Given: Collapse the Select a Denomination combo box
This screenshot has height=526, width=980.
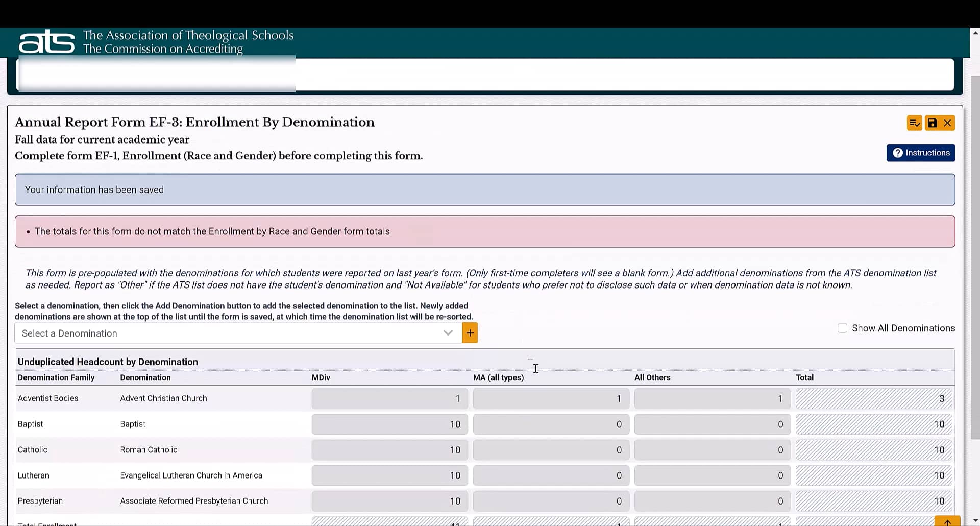Looking at the screenshot, I should [x=448, y=332].
